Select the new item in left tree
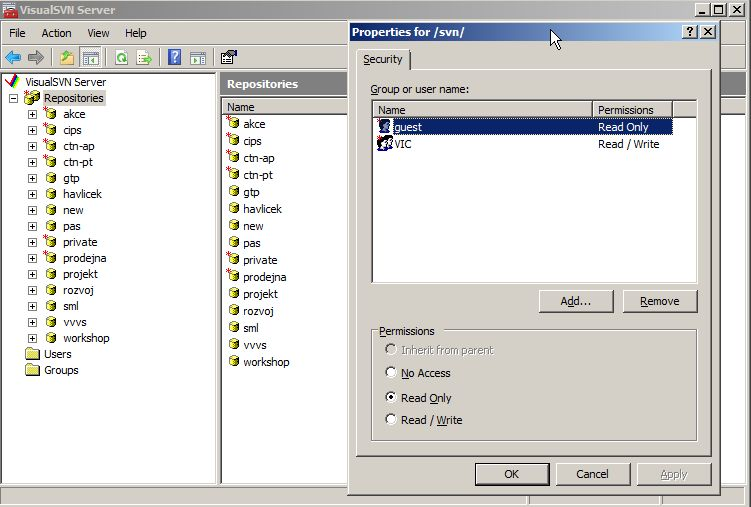 (73, 210)
